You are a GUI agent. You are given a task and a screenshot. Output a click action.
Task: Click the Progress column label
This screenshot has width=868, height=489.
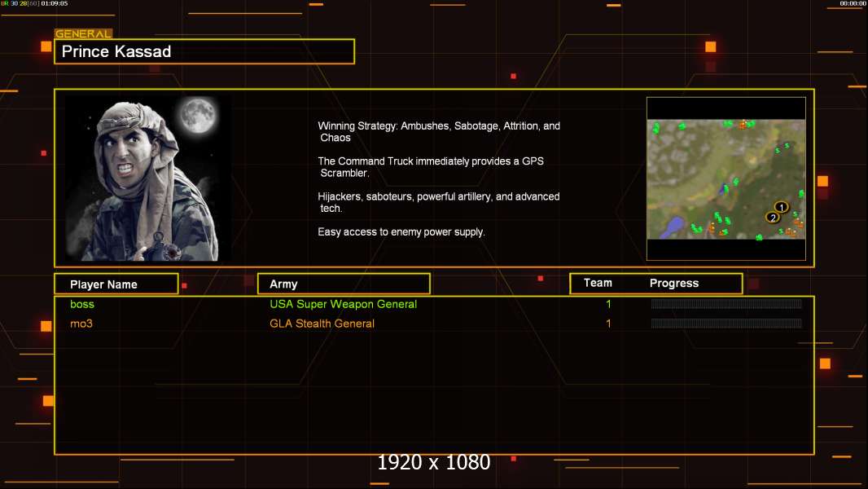[x=673, y=283]
